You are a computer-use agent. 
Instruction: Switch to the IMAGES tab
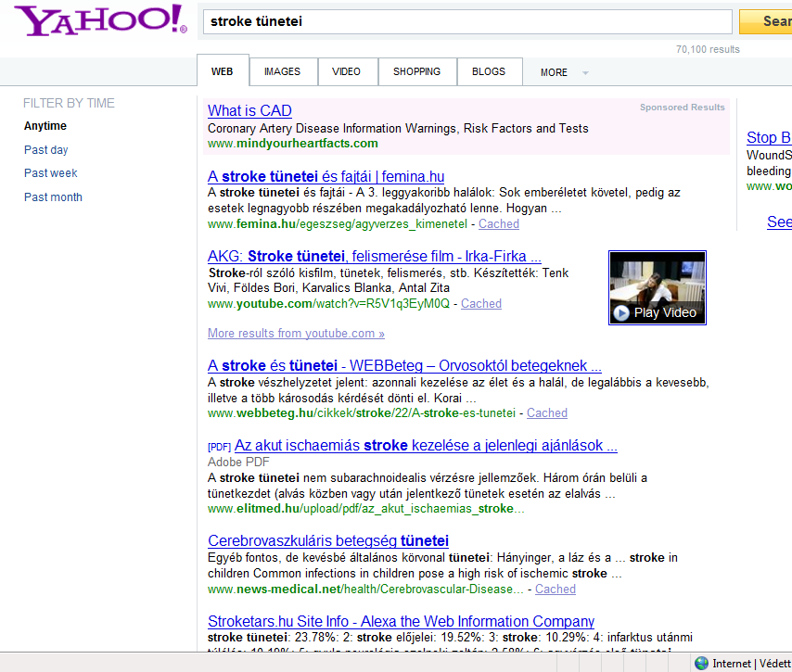[282, 71]
